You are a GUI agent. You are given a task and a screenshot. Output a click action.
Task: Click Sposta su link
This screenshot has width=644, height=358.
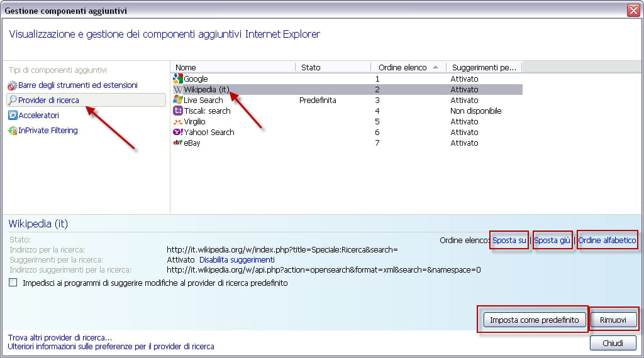(509, 241)
